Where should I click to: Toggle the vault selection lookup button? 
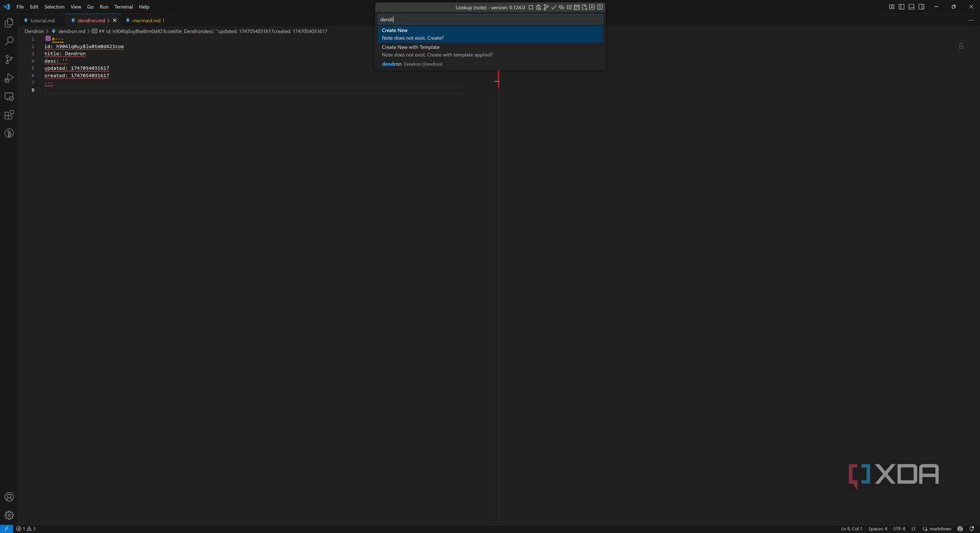(538, 7)
